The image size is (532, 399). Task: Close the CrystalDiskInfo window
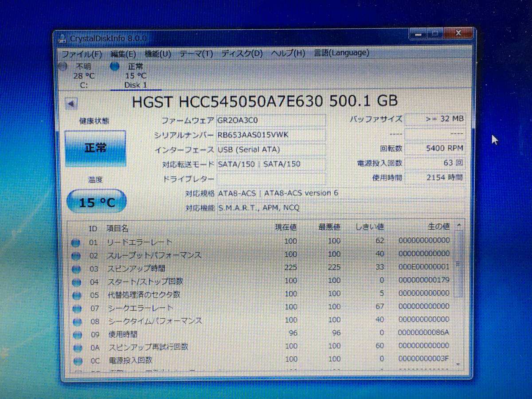click(458, 33)
